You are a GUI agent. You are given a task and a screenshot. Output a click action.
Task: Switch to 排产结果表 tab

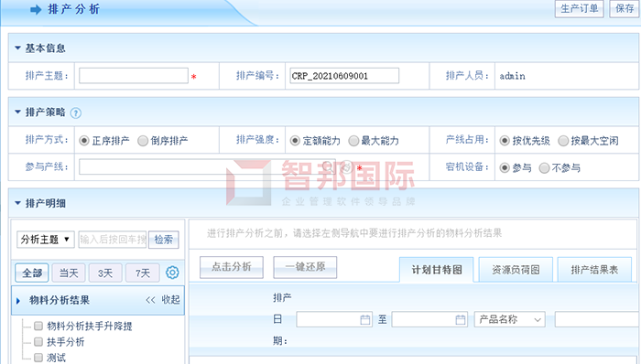click(x=594, y=269)
